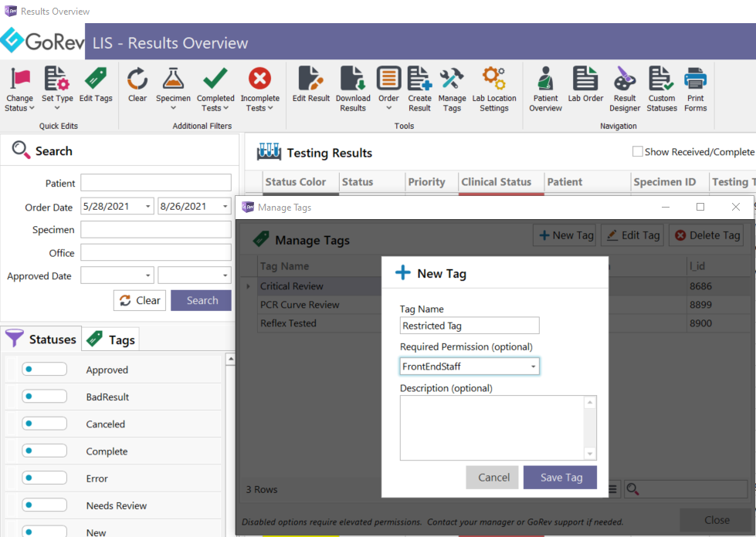Screen dimensions: 756x537
Task: Expand the Incomplete Tests dropdown arrow
Action: 270,108
